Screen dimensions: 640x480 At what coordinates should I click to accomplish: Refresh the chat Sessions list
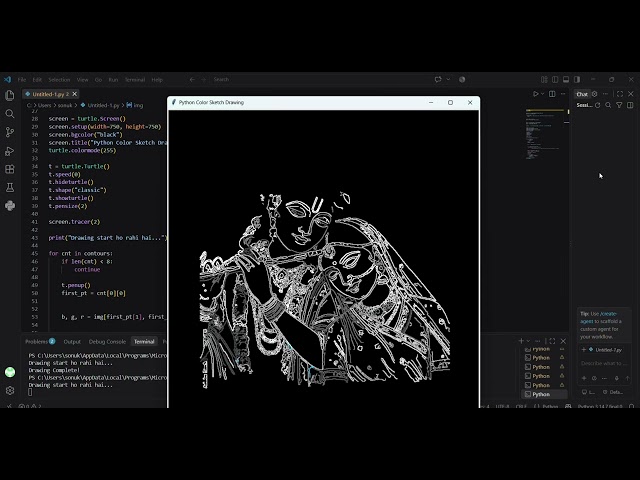click(598, 105)
